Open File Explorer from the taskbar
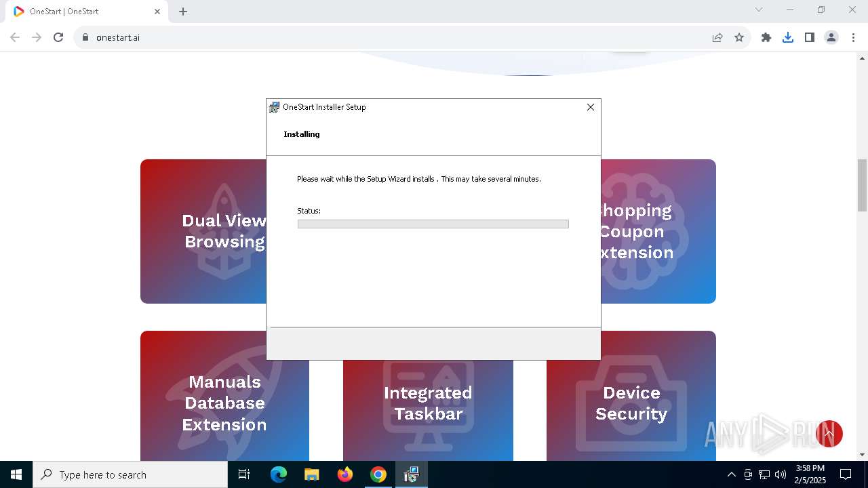868x488 pixels. coord(311,474)
